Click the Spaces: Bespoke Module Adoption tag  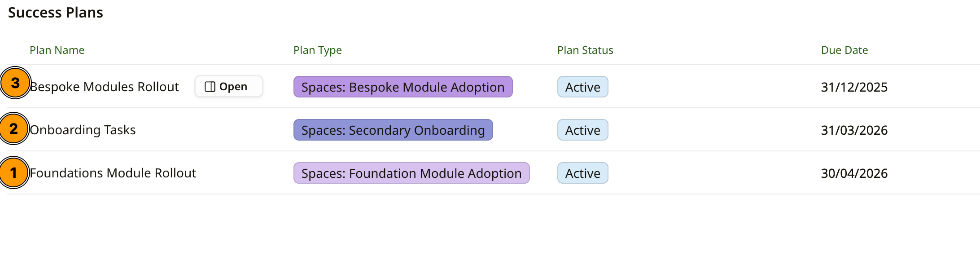(403, 87)
